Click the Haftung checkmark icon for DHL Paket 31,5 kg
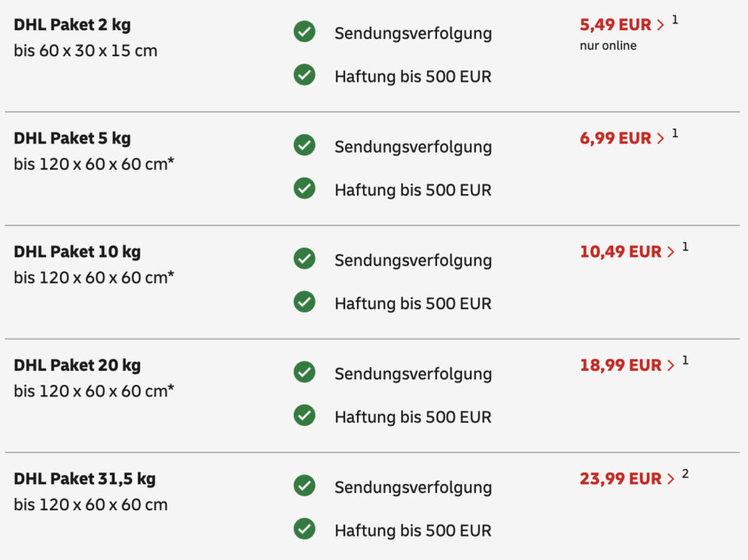Viewport: 748px width, 560px height. pos(304,530)
